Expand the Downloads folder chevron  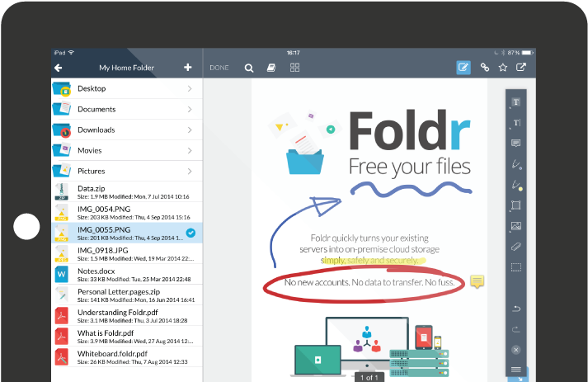[190, 130]
